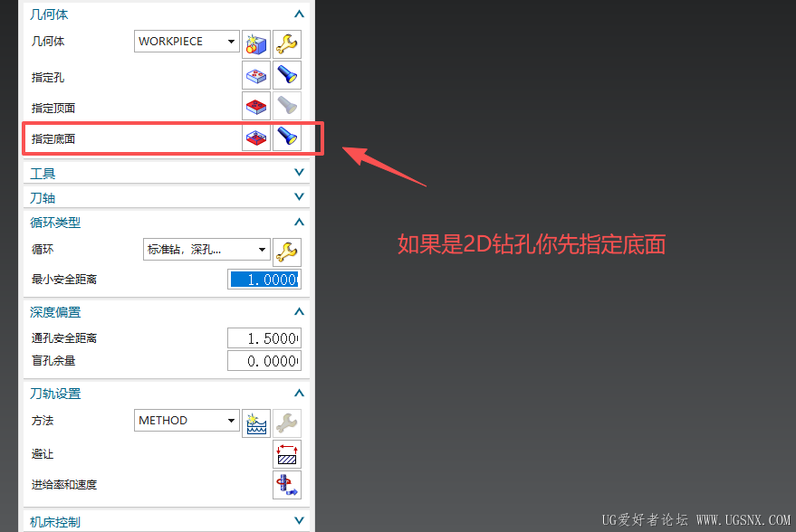Viewport: 796px width, 532px height.
Task: Click the new method icon next to METHOD
Action: click(x=256, y=423)
